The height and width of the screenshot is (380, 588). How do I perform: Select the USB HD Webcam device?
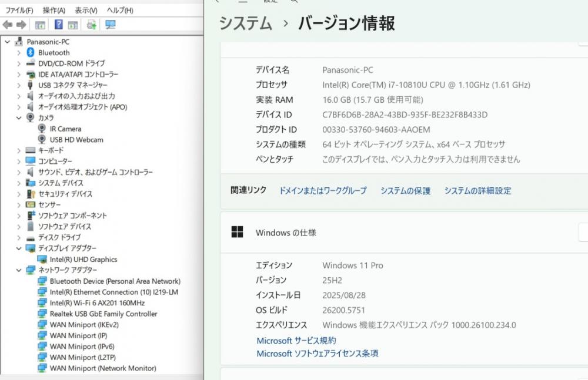click(x=76, y=140)
